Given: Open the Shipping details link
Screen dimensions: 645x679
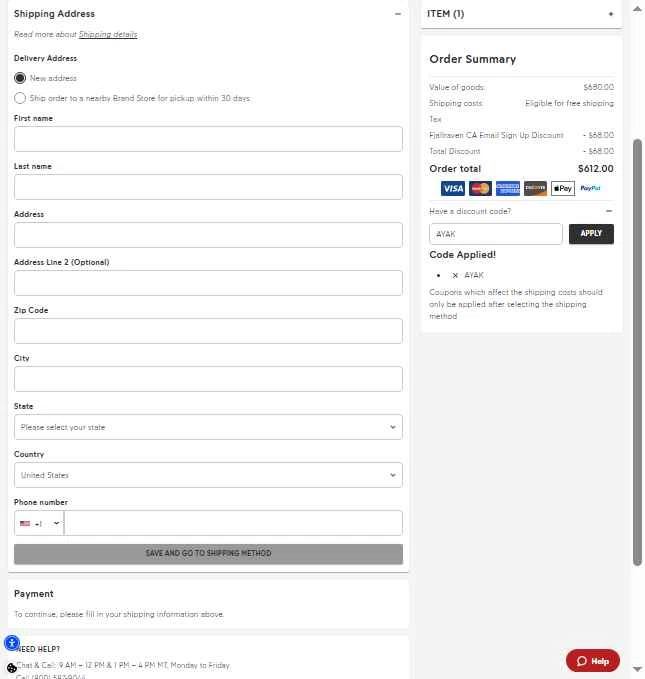Looking at the screenshot, I should tap(108, 34).
